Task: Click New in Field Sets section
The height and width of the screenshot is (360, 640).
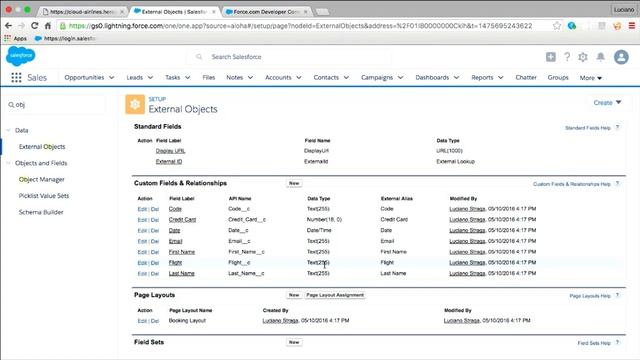Action: [x=294, y=342]
